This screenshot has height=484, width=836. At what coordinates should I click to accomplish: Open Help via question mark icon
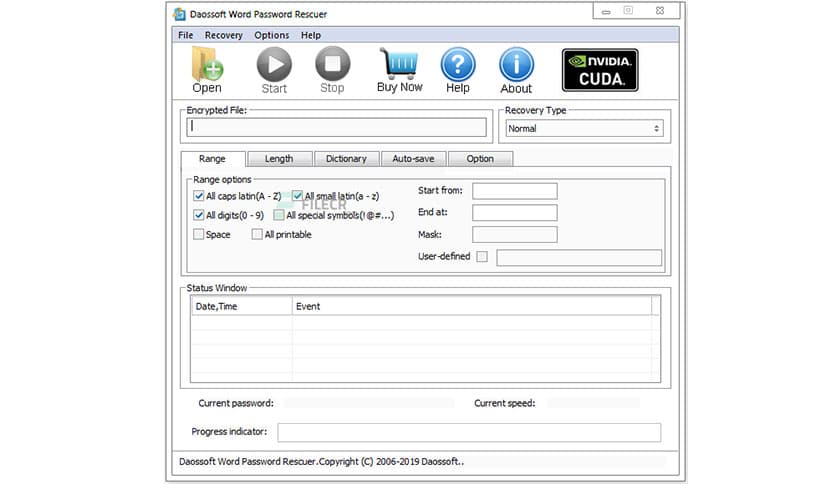click(457, 70)
